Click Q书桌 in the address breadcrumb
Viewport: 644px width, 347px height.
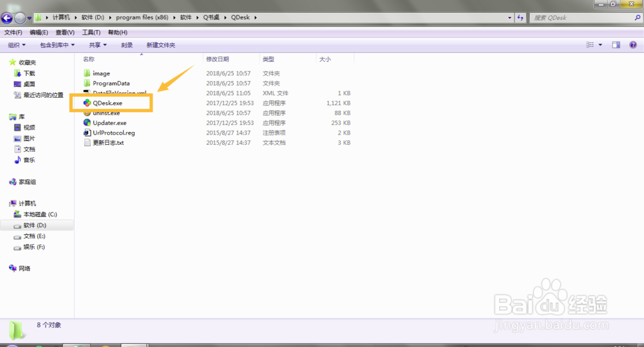[x=211, y=17]
